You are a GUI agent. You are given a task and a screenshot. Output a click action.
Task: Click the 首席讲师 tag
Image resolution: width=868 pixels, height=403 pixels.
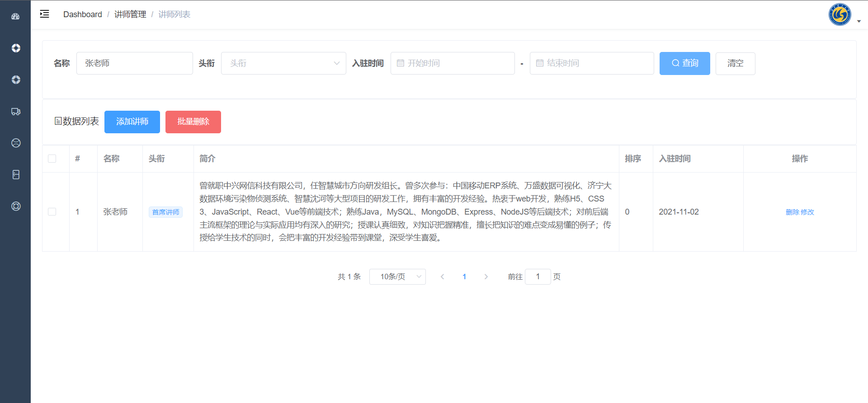(165, 212)
